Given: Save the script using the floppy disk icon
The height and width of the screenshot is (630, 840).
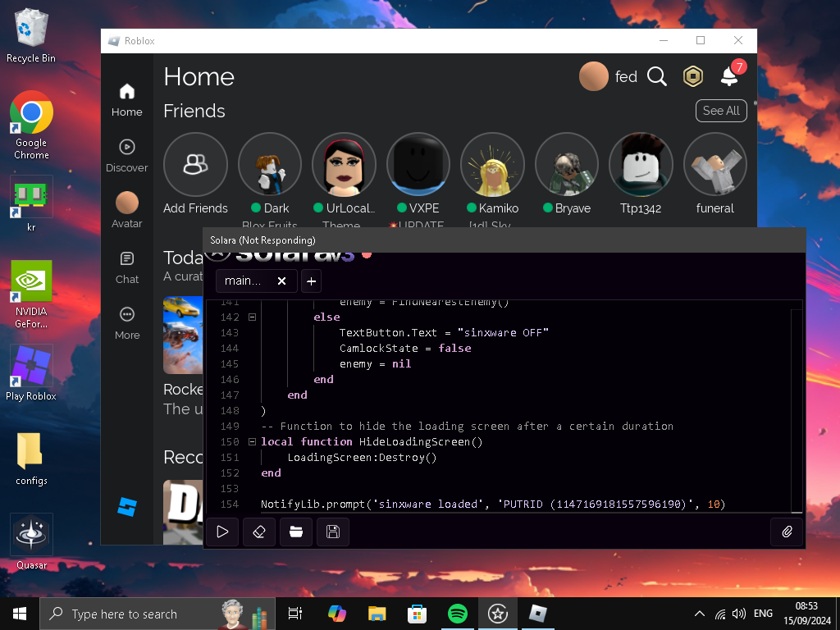Looking at the screenshot, I should pyautogui.click(x=333, y=532).
